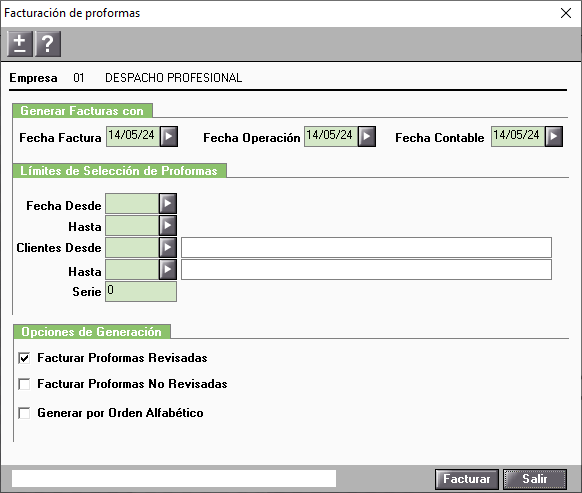Close the Facturación de proformas window
This screenshot has width=582, height=493.
tap(566, 13)
